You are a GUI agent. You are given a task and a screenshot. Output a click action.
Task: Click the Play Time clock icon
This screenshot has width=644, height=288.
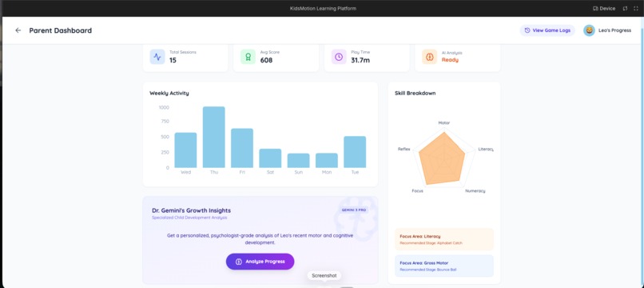(339, 57)
